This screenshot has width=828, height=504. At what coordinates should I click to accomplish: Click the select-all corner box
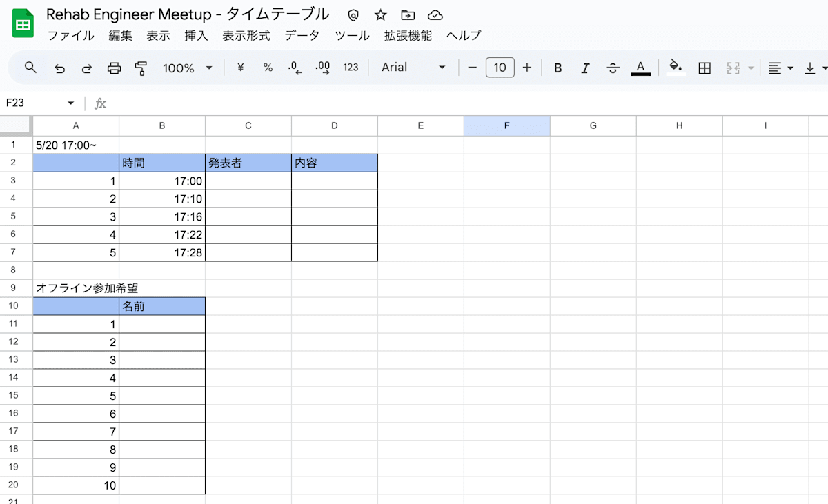point(15,125)
